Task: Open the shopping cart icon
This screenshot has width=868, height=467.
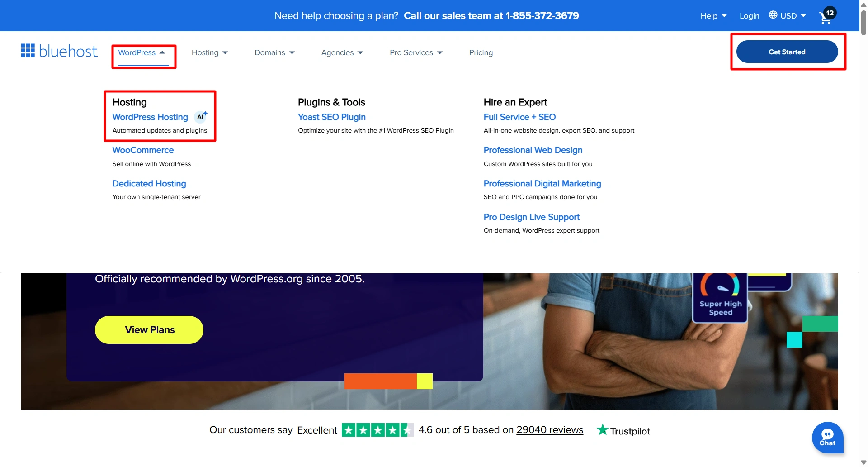Action: tap(827, 16)
